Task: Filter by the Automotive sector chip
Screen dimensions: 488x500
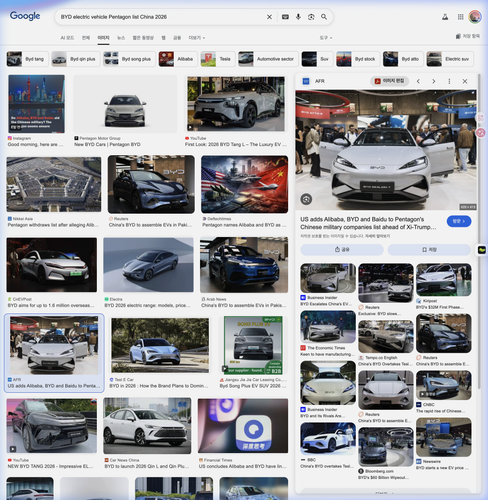Action: (268, 59)
